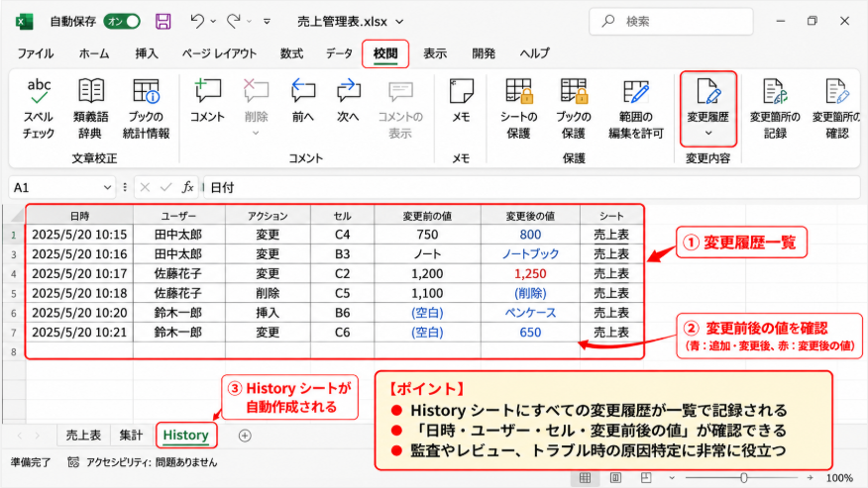This screenshot has width=868, height=488.
Task: Run the スペルチェック spell check tool
Action: point(39,109)
